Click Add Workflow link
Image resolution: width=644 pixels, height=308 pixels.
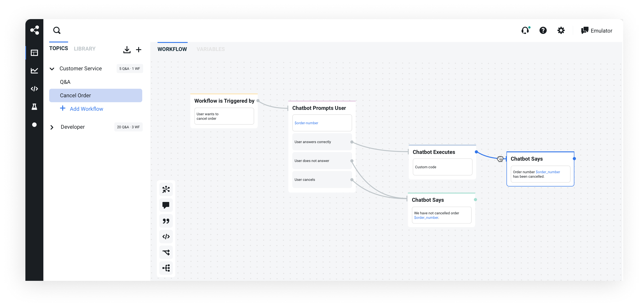coord(82,109)
